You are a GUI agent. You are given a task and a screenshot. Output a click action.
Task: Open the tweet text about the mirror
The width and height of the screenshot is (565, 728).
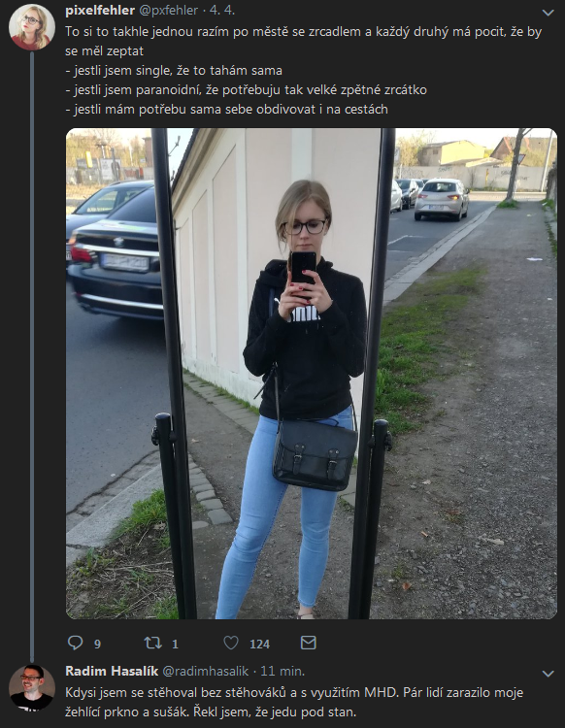point(304,71)
